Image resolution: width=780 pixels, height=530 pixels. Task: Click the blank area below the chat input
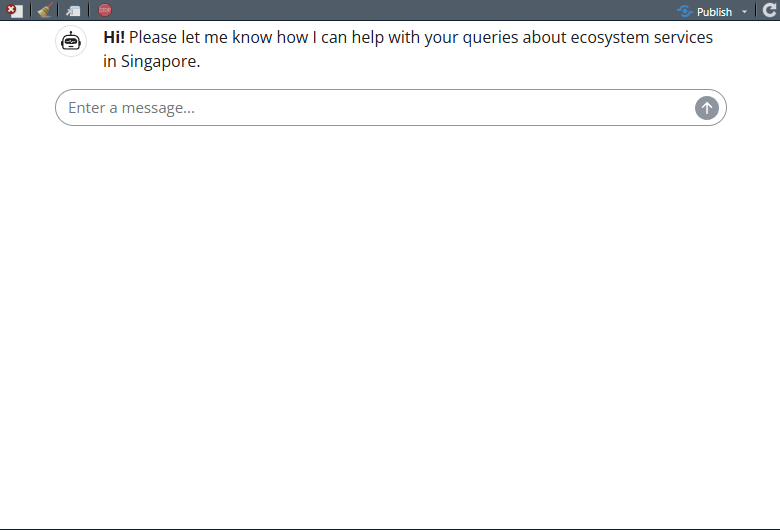(390, 320)
